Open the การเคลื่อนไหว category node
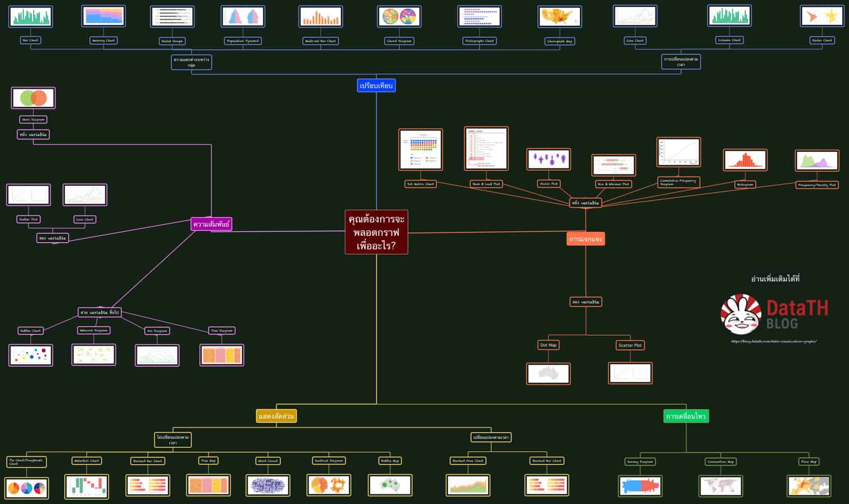Screen dimensions: 849x504 click(x=685, y=416)
